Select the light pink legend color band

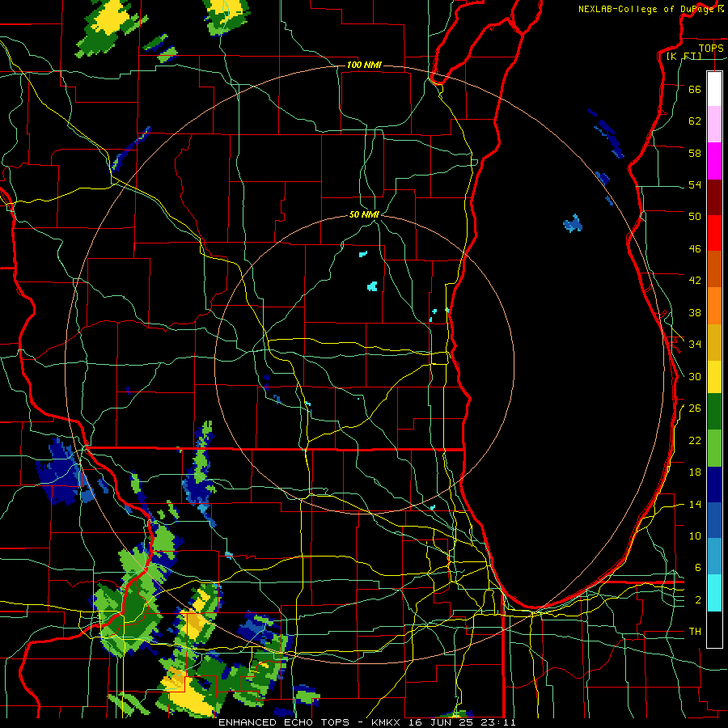[x=714, y=124]
